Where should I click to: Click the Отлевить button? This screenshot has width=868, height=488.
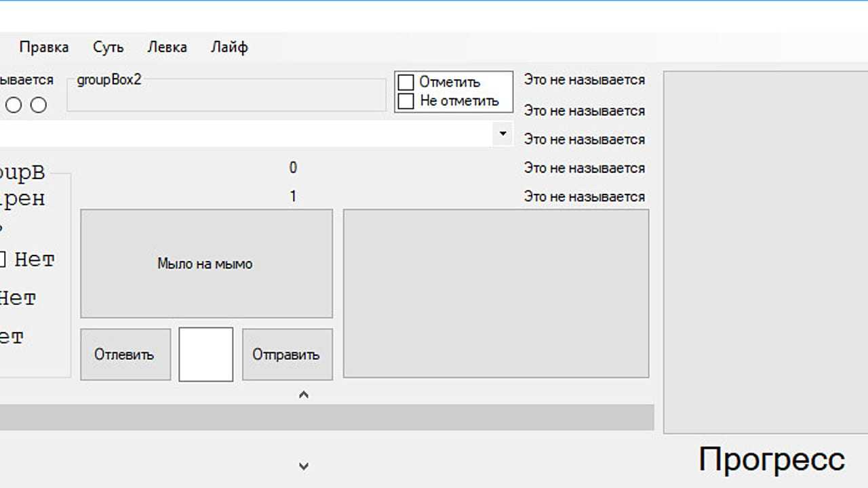[125, 354]
